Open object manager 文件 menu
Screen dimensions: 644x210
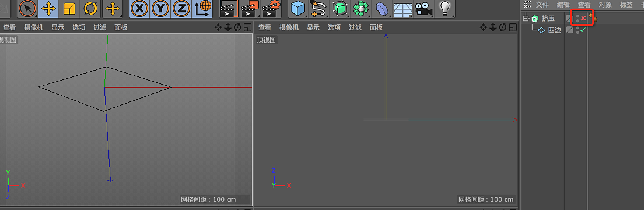coord(542,5)
